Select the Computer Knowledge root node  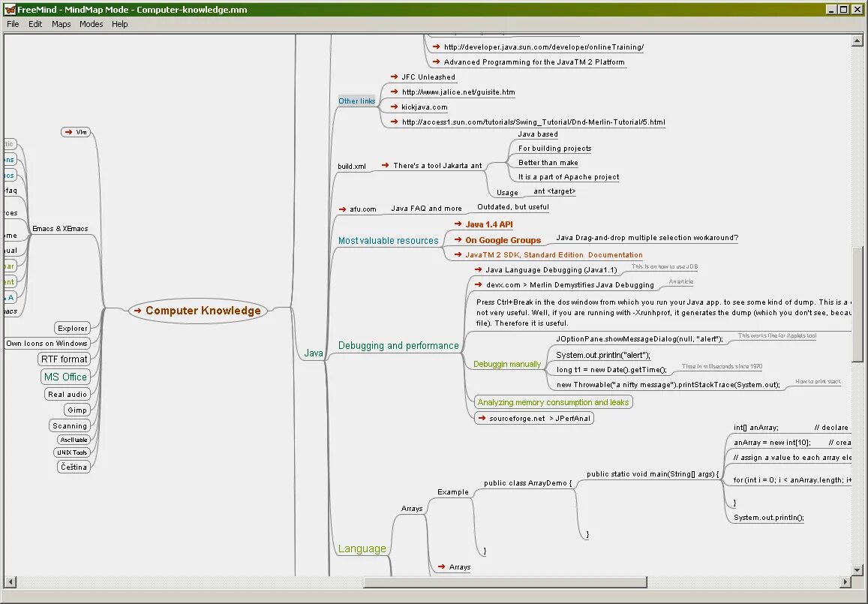[x=198, y=311]
